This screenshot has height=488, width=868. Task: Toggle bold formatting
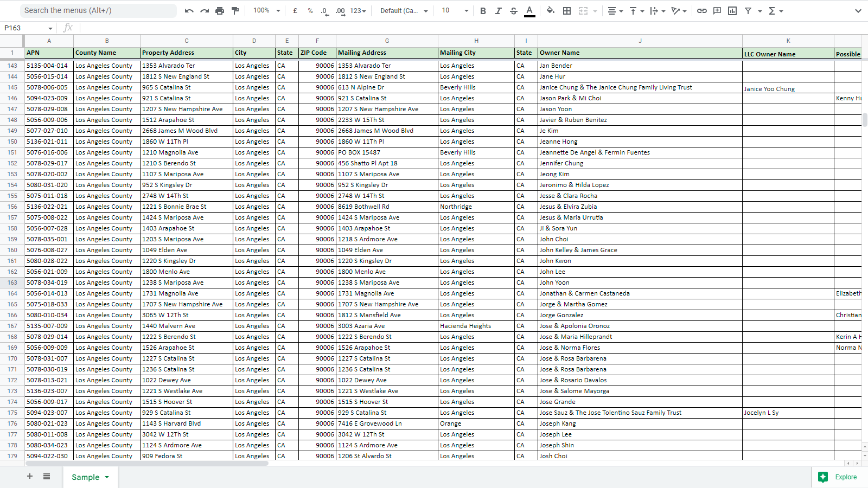click(x=483, y=11)
